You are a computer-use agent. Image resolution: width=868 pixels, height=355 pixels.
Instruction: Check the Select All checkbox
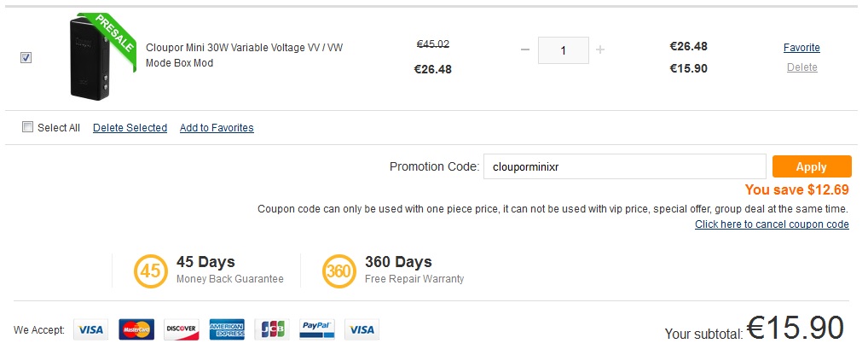pos(27,127)
